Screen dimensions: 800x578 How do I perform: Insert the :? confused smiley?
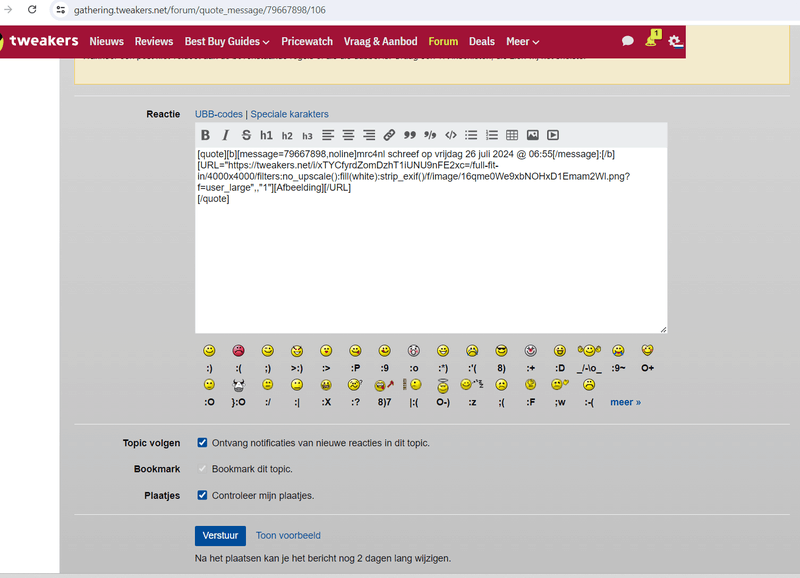tap(355, 385)
